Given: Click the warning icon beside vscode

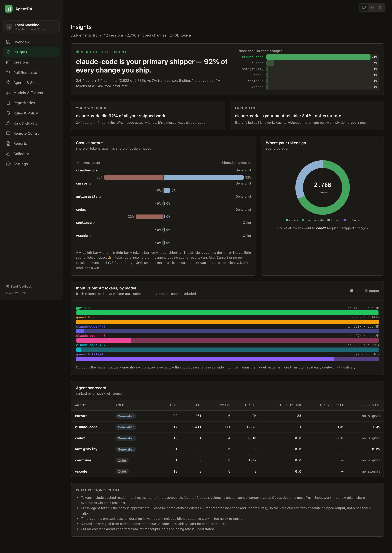Looking at the screenshot, I should [x=90, y=236].
